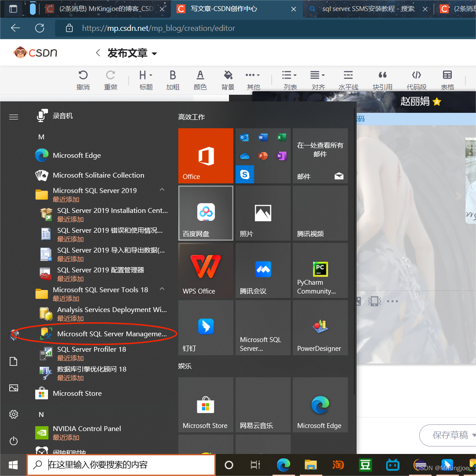Insert a horizontal line (水平线)

click(348, 80)
